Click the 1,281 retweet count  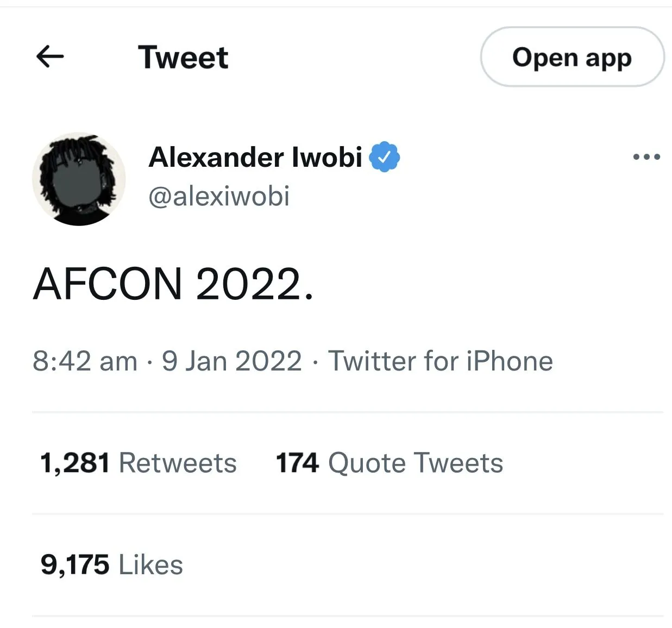(x=75, y=463)
